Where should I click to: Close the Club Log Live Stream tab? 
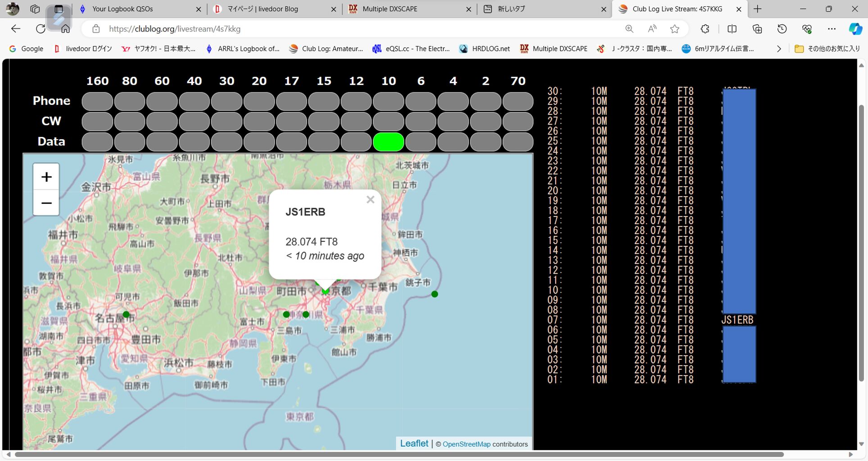[739, 9]
